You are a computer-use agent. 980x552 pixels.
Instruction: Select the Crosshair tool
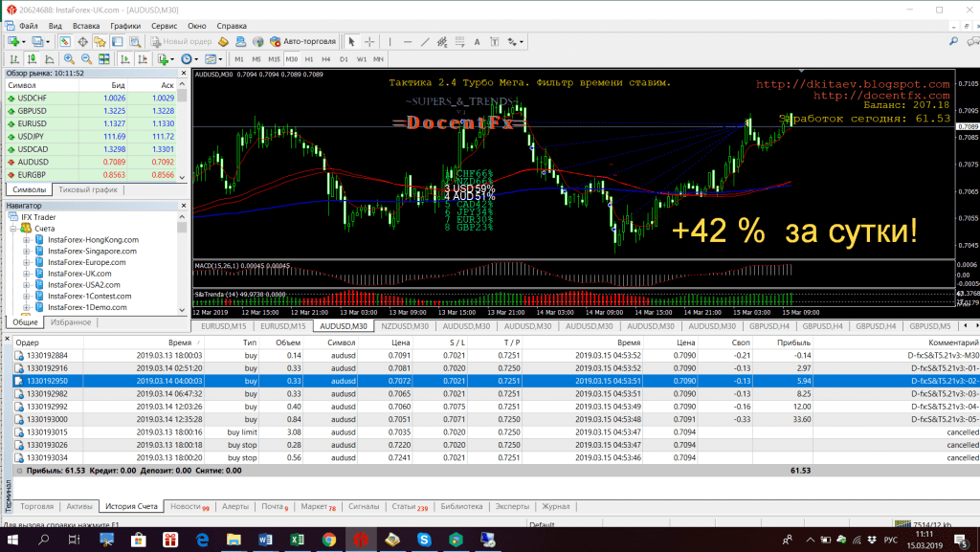(369, 42)
